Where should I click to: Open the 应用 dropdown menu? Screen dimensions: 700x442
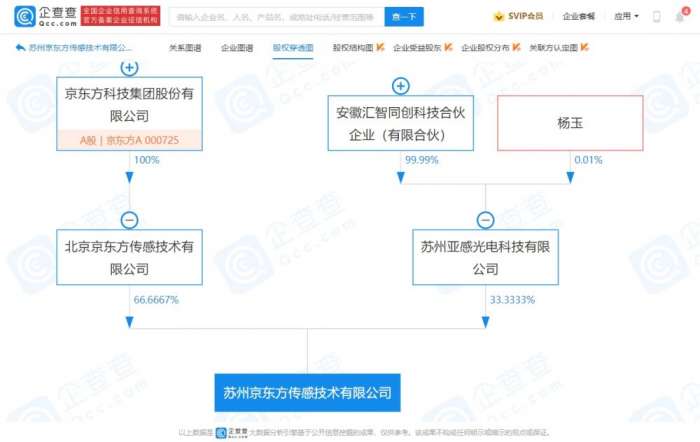click(x=626, y=17)
